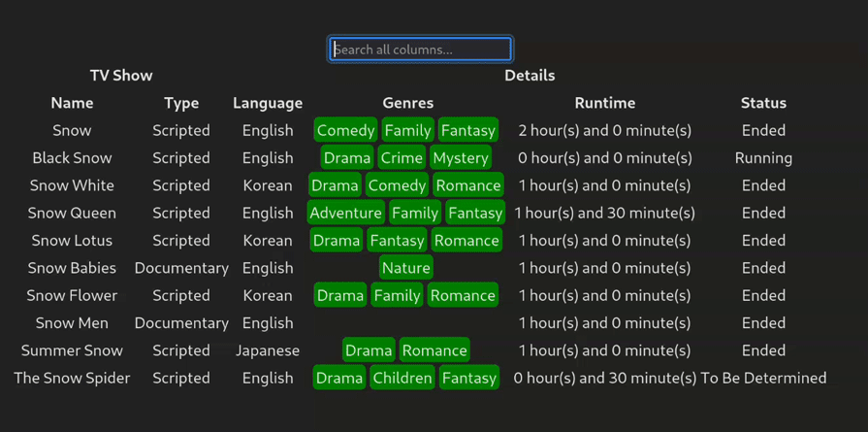Sort by the Type column header

click(x=181, y=103)
